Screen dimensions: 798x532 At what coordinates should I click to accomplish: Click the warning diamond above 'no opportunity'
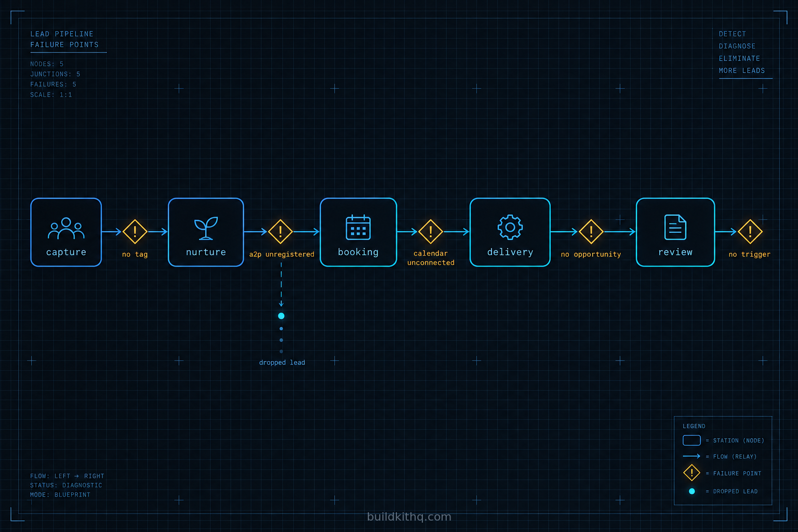(591, 232)
